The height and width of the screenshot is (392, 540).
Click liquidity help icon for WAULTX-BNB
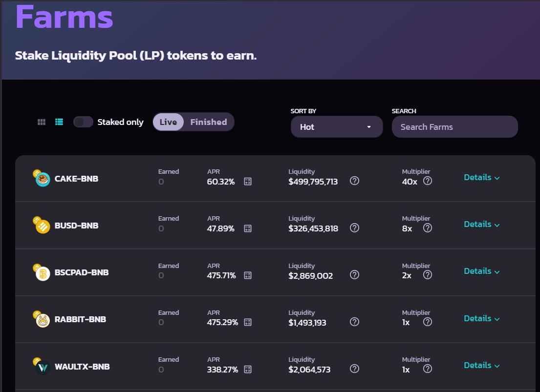click(355, 369)
